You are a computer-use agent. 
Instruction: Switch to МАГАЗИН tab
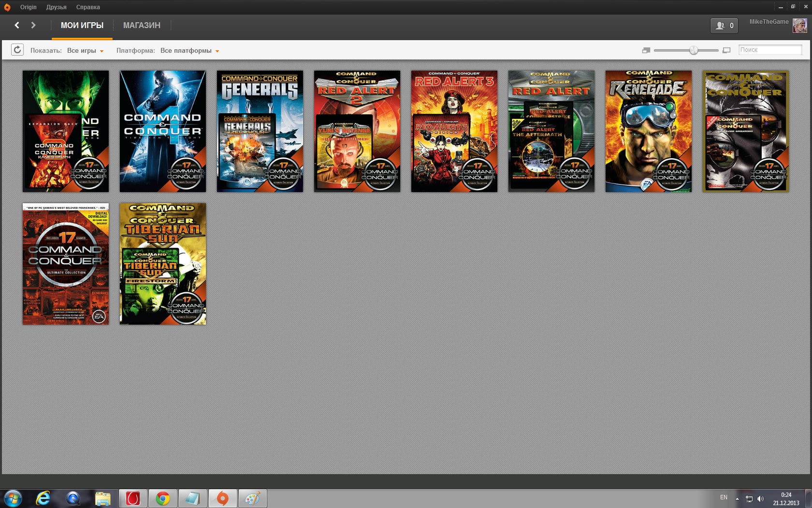(x=142, y=26)
